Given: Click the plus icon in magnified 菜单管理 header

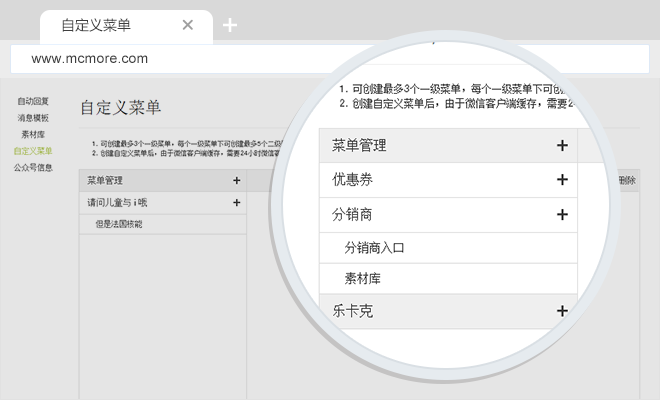Looking at the screenshot, I should click(x=562, y=146).
